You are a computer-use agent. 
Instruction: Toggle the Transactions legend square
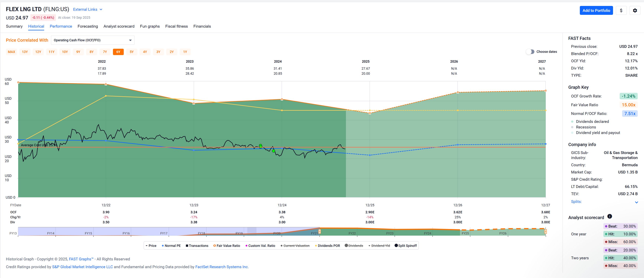[187, 246]
